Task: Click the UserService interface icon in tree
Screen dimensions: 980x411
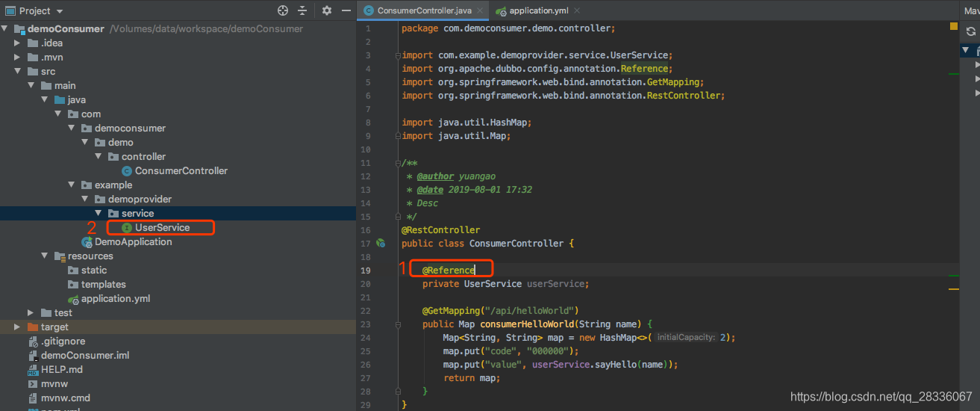Action: point(127,228)
